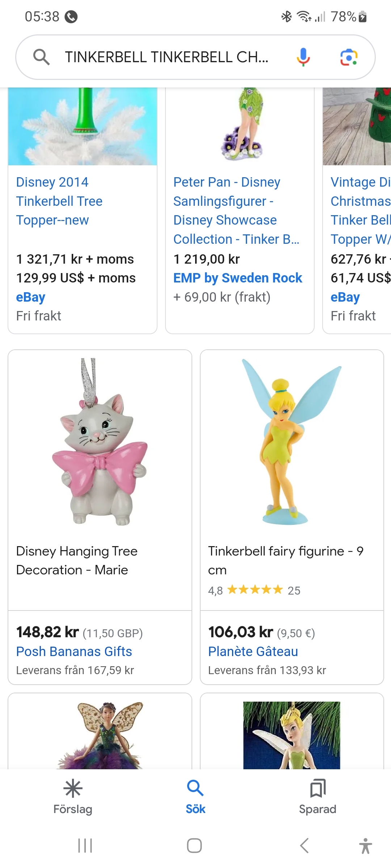Open Disney 2014 Tinkerbell Tree Topper link

(59, 201)
